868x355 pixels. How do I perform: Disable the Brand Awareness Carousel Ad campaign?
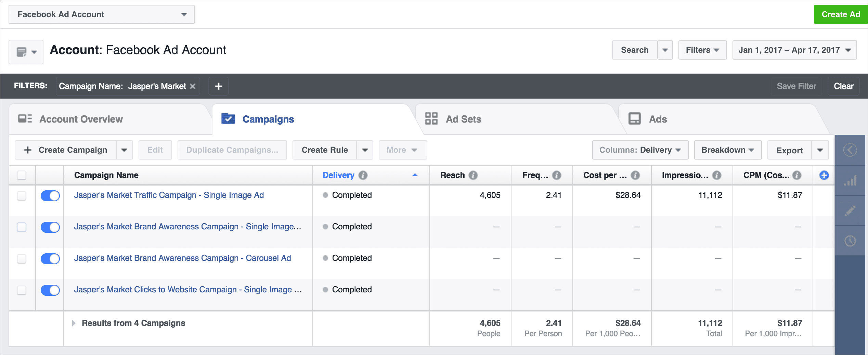(50, 258)
